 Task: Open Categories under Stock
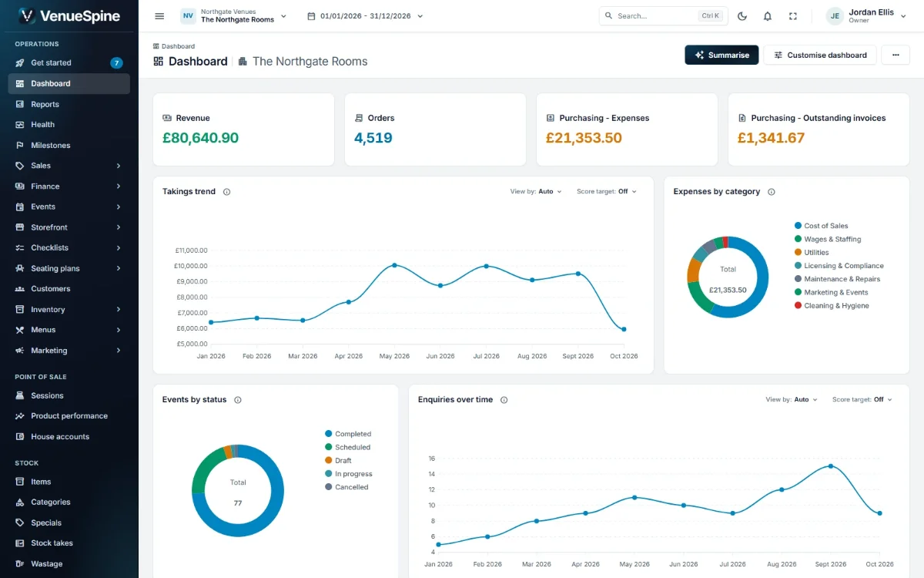[69, 502]
